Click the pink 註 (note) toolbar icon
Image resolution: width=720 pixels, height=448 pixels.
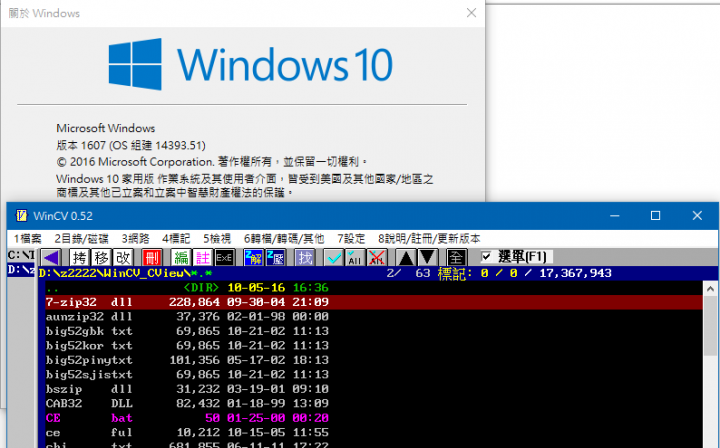[x=202, y=258]
